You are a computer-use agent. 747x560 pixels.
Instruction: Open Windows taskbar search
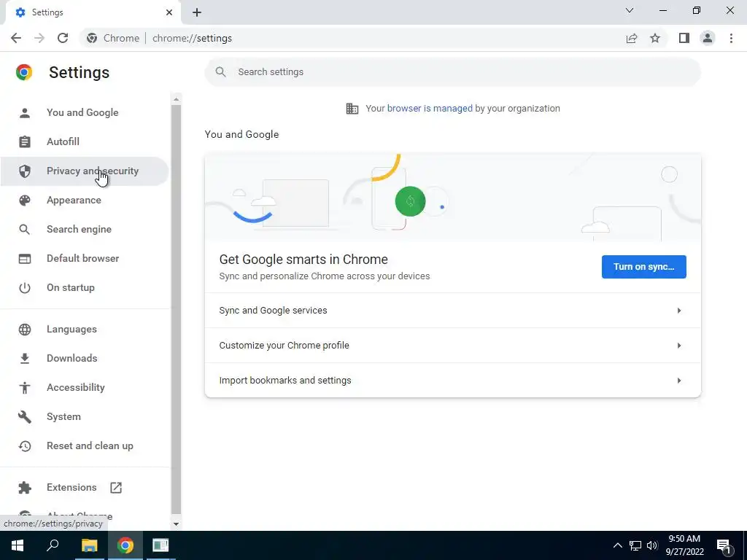[x=53, y=545]
